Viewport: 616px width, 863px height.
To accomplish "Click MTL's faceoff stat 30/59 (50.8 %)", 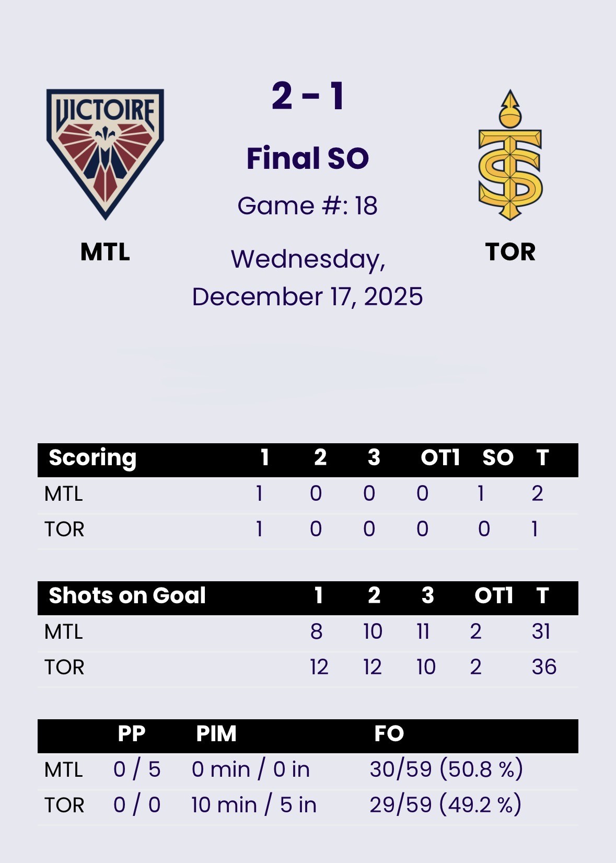I will click(446, 769).
